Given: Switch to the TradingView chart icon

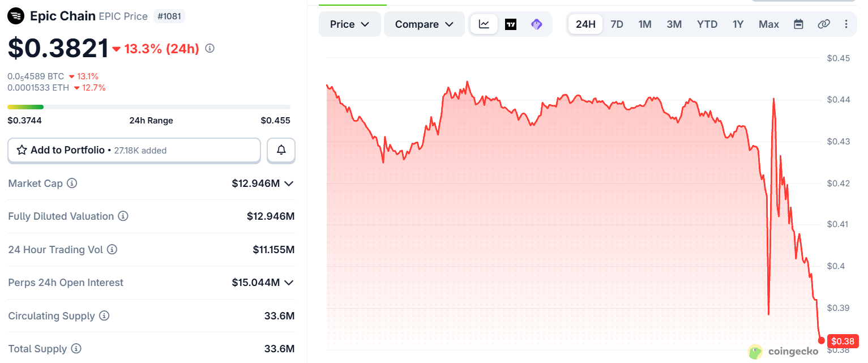Looking at the screenshot, I should (511, 24).
